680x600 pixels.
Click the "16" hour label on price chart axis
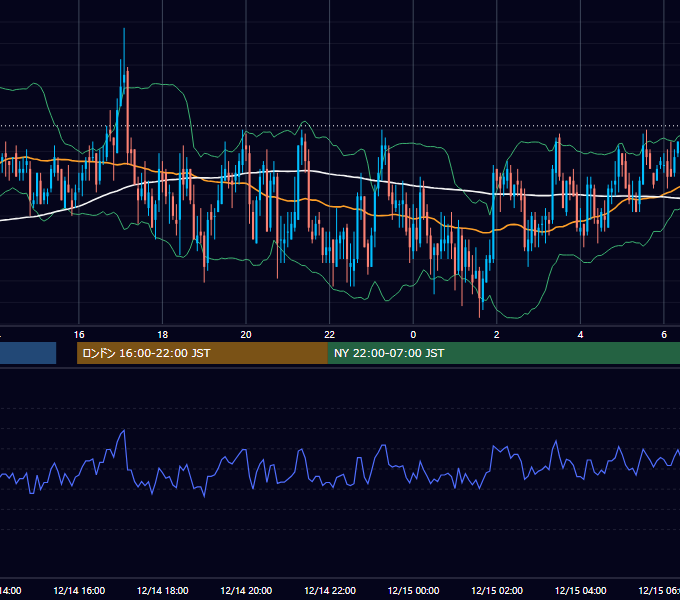79,334
